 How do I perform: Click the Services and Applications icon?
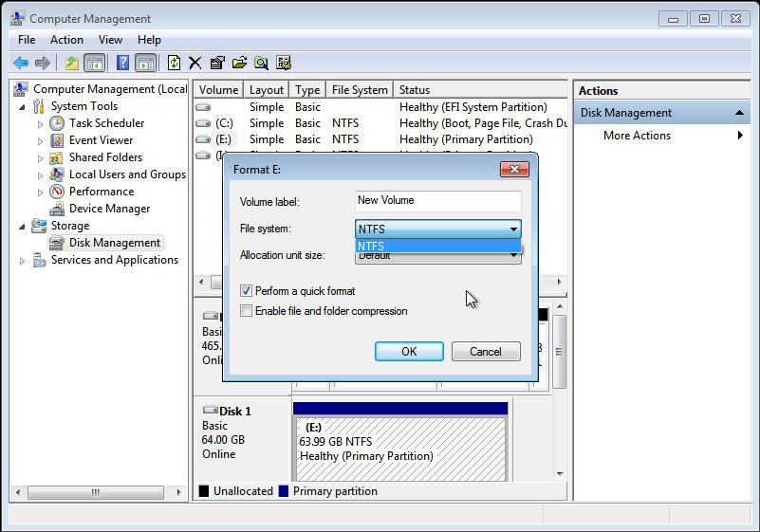pyautogui.click(x=39, y=260)
